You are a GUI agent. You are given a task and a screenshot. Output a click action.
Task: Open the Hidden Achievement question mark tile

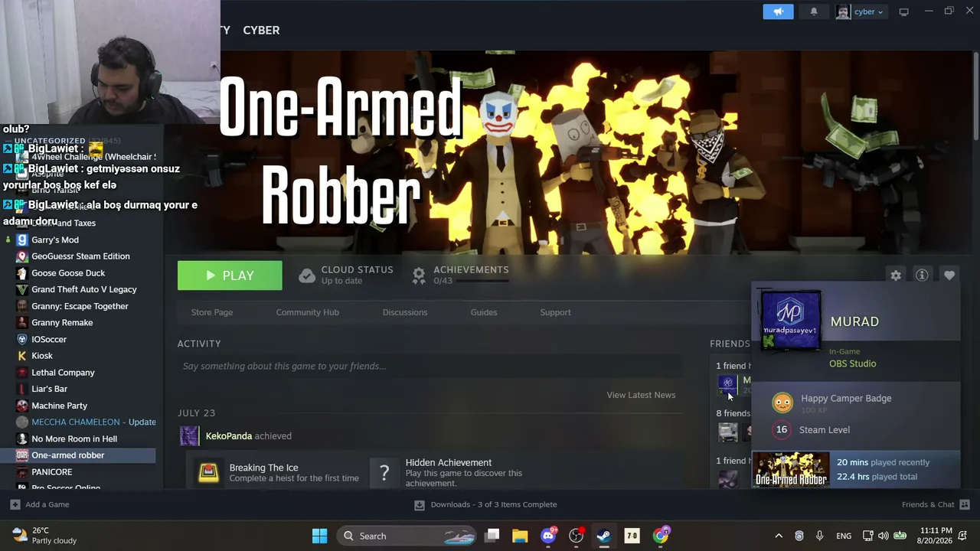click(x=384, y=473)
